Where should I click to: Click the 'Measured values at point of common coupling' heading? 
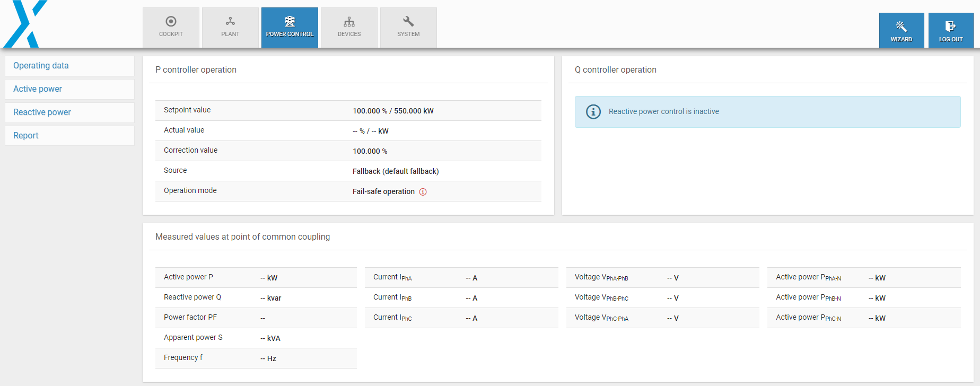coord(242,237)
